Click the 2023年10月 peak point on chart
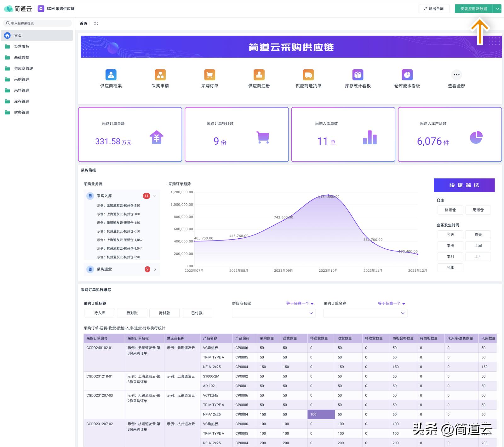This screenshot has width=504, height=447. (328, 195)
